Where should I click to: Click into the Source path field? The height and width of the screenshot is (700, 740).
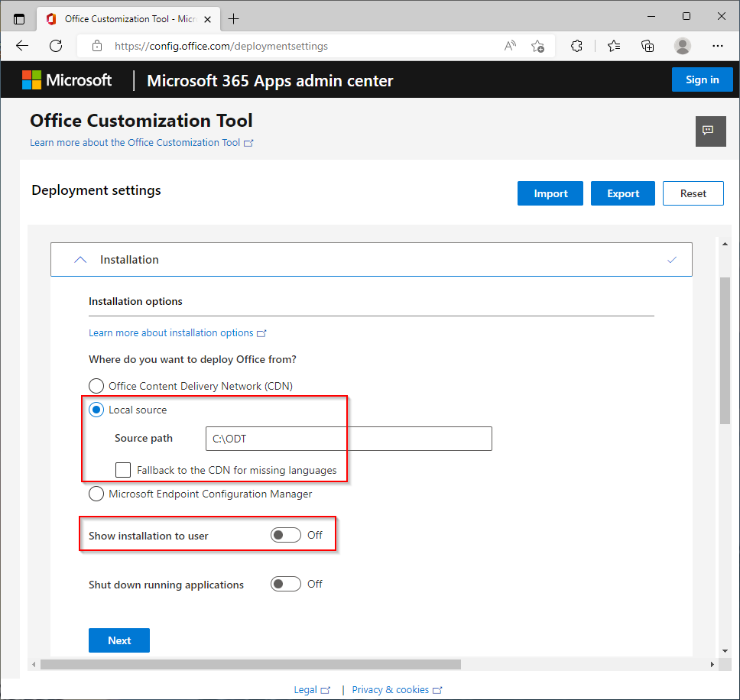click(349, 439)
